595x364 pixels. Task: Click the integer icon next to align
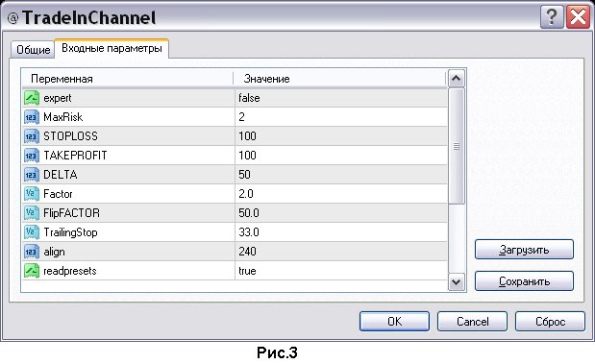point(32,252)
